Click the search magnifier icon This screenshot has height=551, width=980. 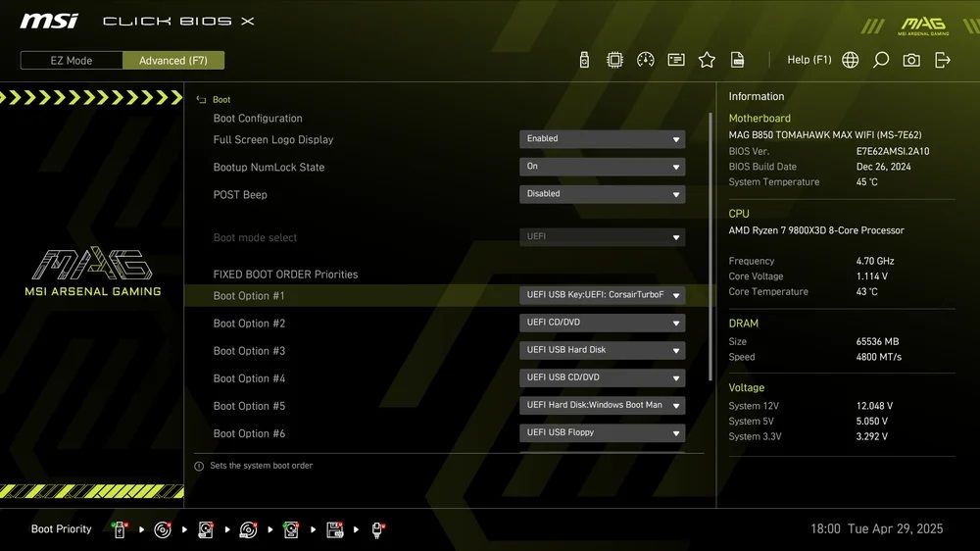tap(881, 60)
